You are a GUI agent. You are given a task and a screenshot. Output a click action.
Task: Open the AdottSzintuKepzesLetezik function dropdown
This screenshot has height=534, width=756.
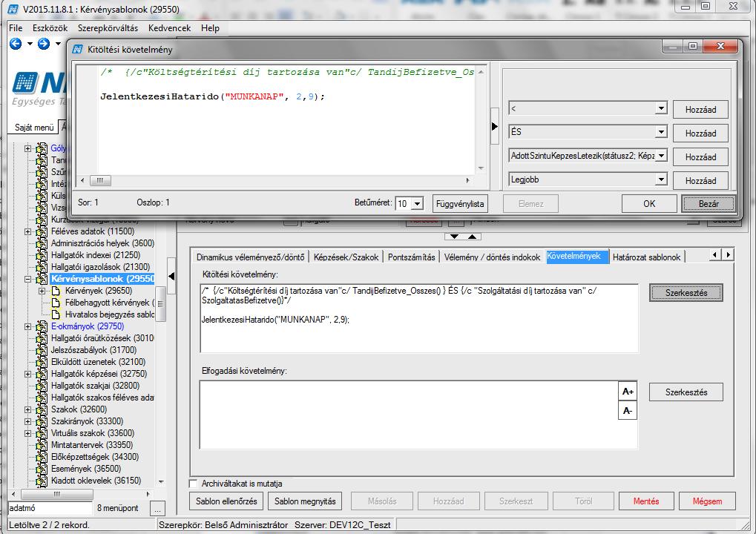point(661,156)
